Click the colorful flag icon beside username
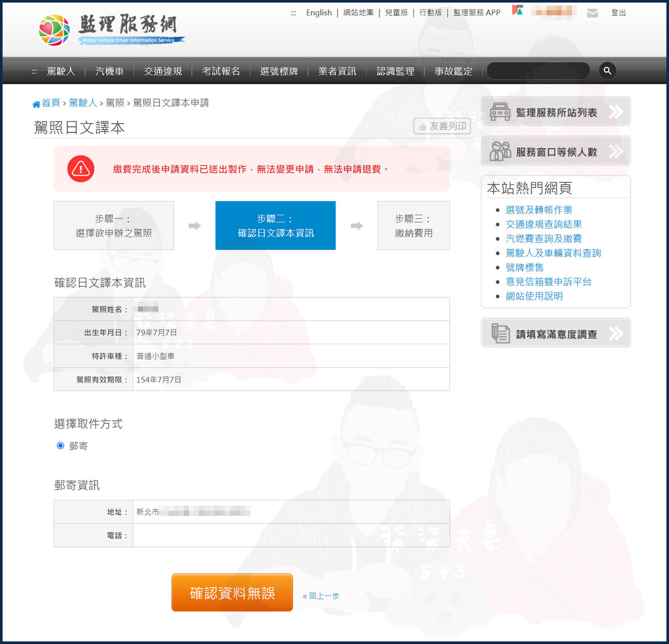This screenshot has width=669, height=644. click(x=517, y=11)
